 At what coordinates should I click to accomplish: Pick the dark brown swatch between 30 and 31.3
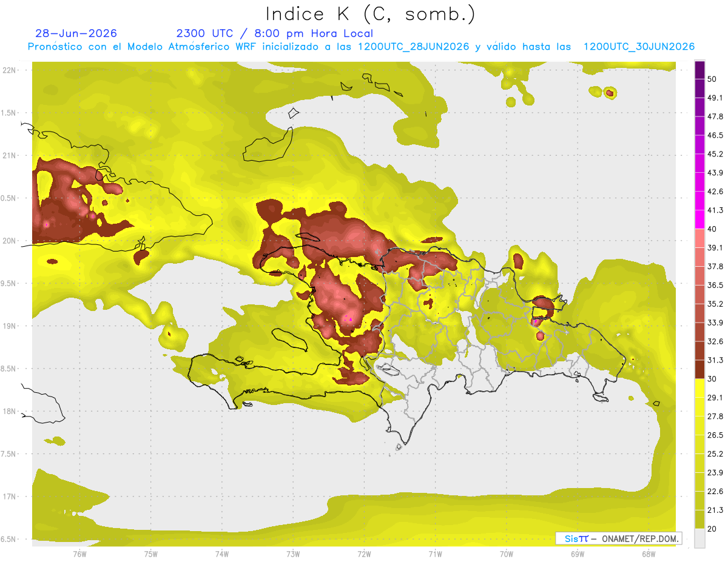coord(699,369)
